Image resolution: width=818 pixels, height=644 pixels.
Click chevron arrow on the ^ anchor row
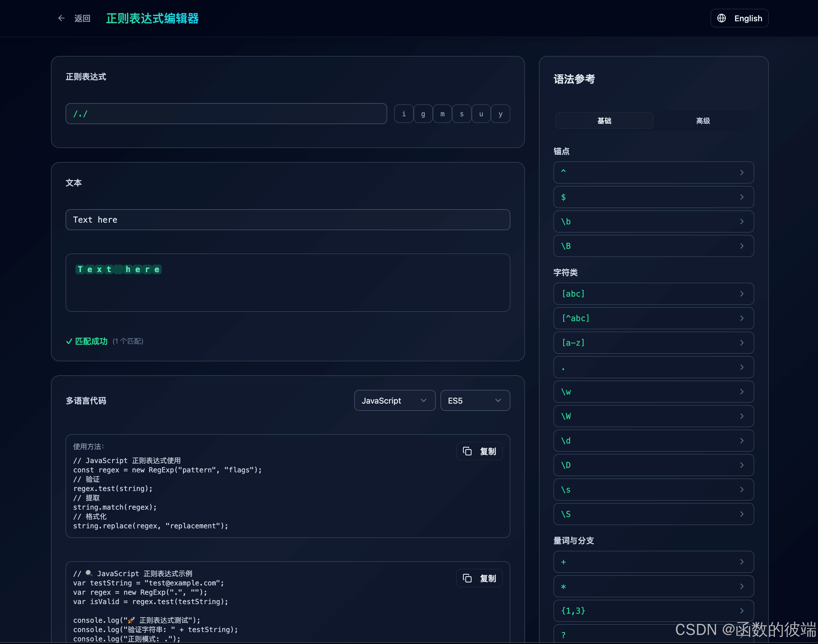click(x=741, y=172)
